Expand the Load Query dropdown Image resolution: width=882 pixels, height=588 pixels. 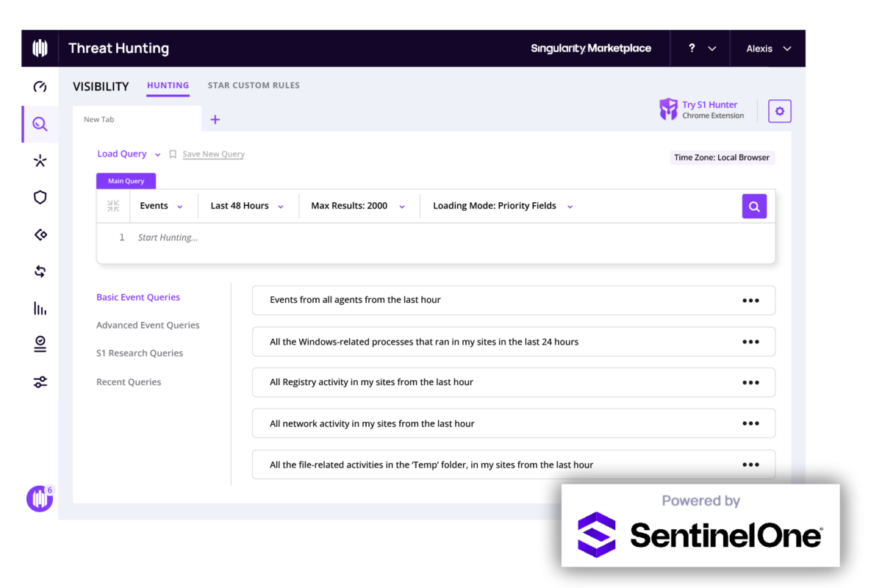(x=129, y=154)
